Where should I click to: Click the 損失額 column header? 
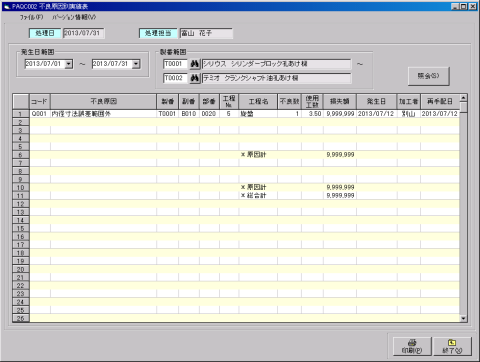point(340,101)
